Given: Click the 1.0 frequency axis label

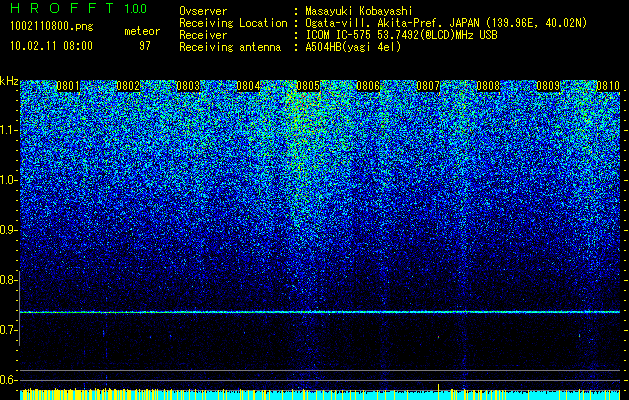Looking at the screenshot, I should (9, 180).
